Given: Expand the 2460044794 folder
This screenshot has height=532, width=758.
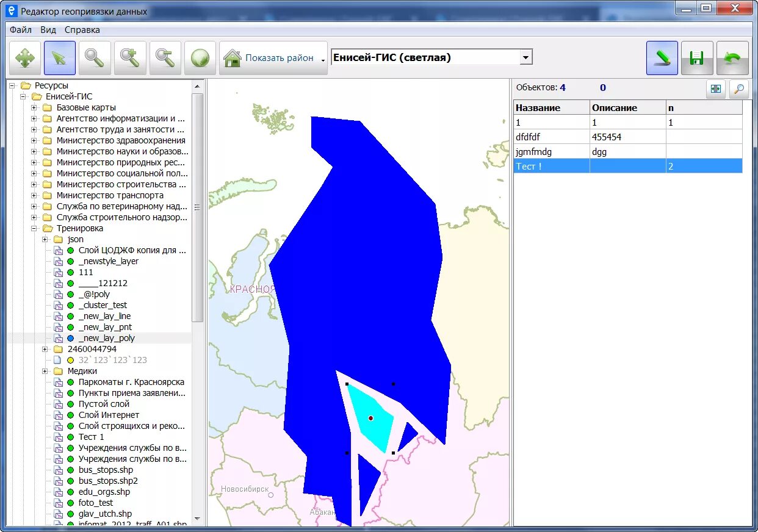Looking at the screenshot, I should click(x=45, y=349).
